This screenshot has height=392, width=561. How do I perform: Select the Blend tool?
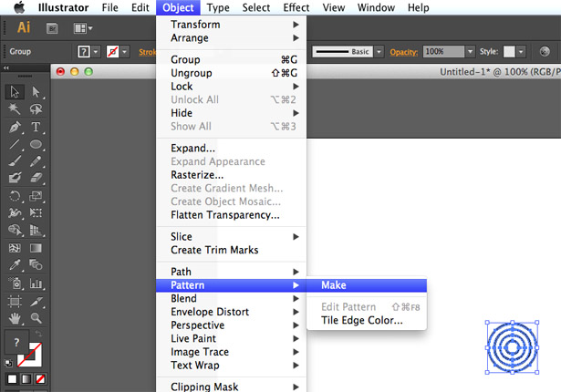[36, 265]
